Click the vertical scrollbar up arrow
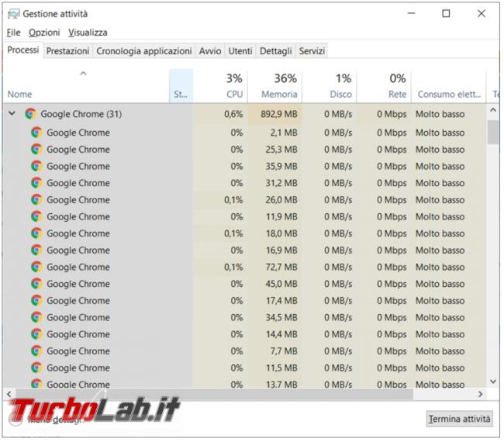Viewport: 504px width, 442px height. (492, 110)
